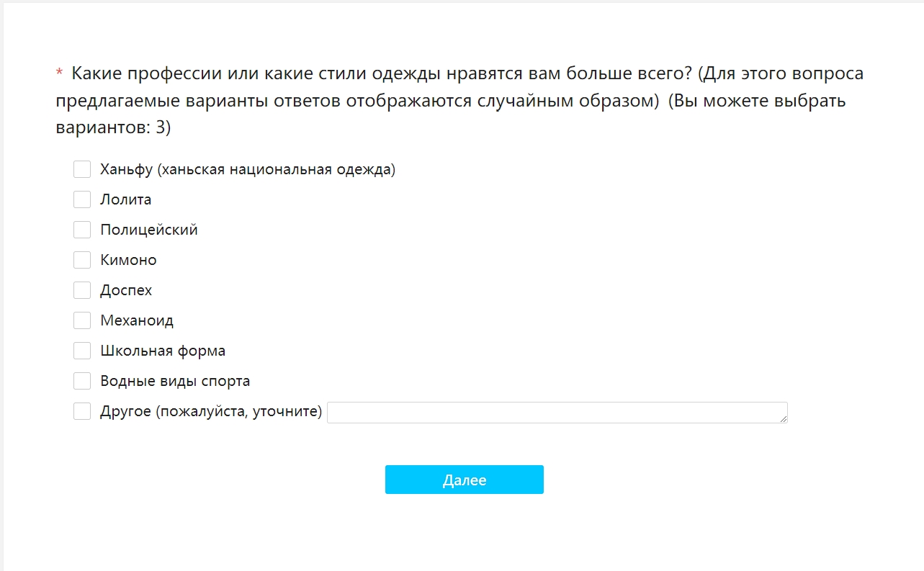
Task: Click the Водные виды спорта label
Action: [175, 382]
